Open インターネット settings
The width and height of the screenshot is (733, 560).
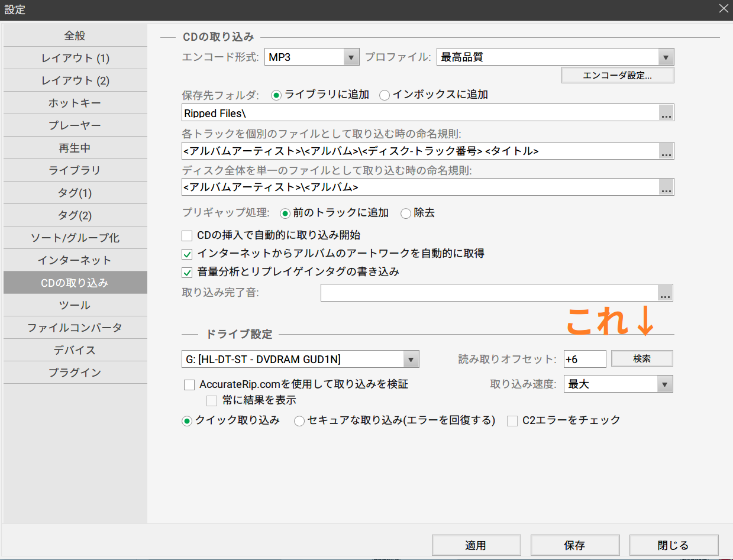[75, 260]
